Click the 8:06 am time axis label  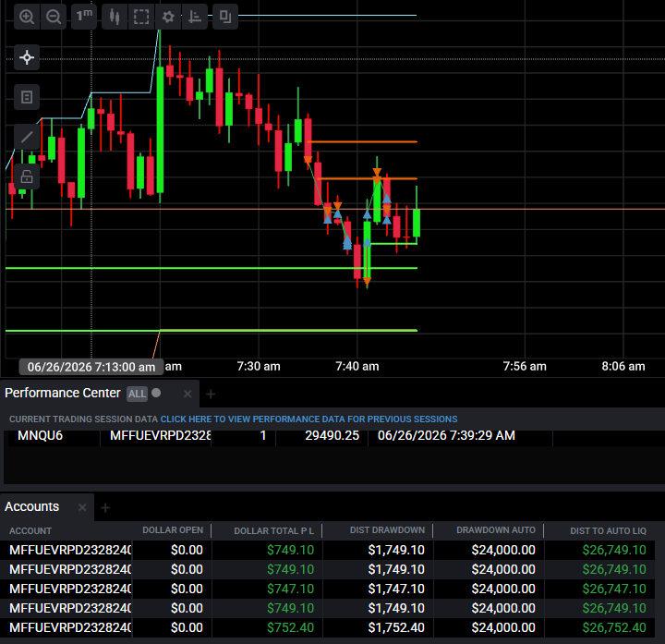[623, 366]
